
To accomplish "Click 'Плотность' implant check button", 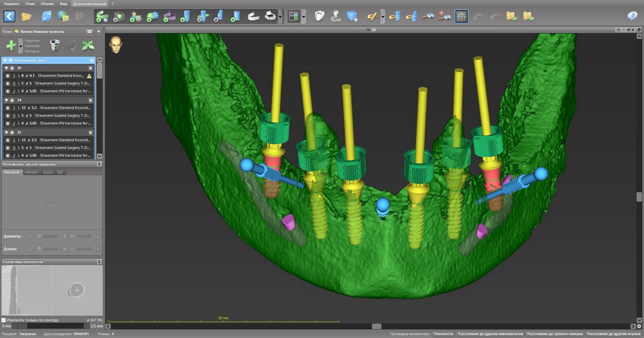I will 443,334.
